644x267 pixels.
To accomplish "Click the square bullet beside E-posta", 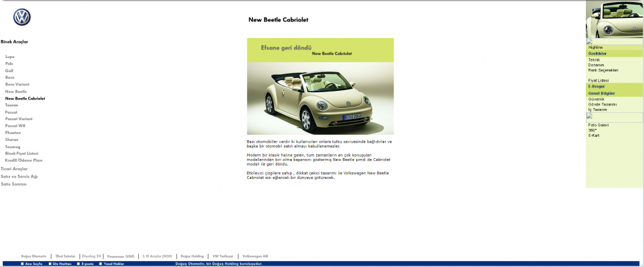I will click(78, 264).
